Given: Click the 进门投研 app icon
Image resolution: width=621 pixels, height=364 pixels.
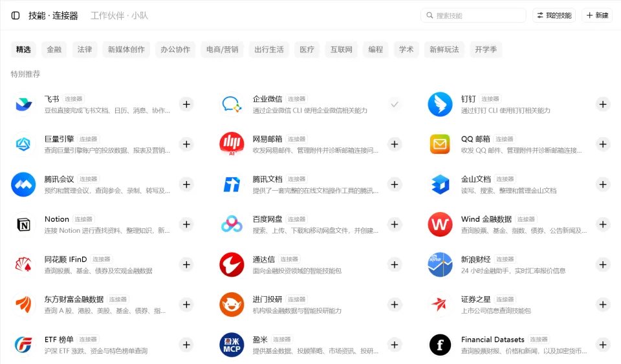Looking at the screenshot, I should [232, 305].
